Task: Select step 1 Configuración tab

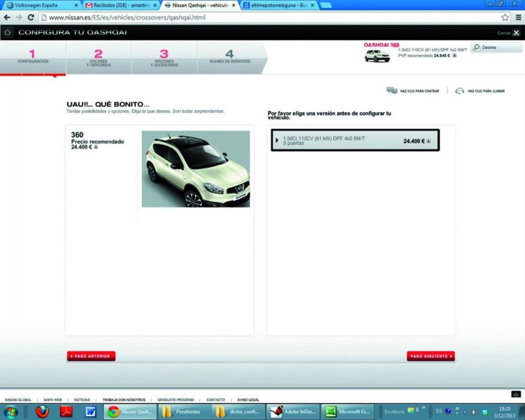Action: click(33, 57)
